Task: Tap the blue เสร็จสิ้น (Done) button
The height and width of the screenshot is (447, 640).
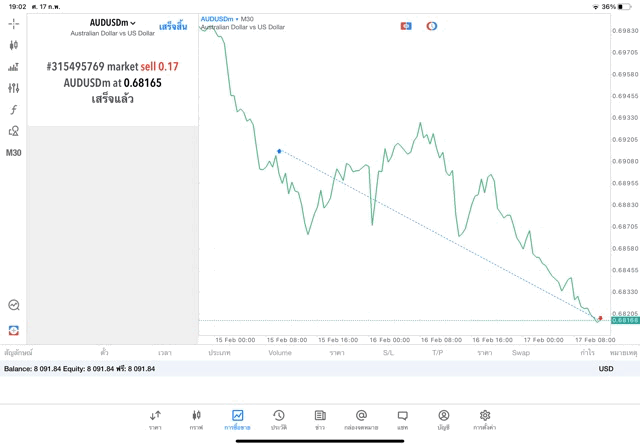Action: point(173,27)
